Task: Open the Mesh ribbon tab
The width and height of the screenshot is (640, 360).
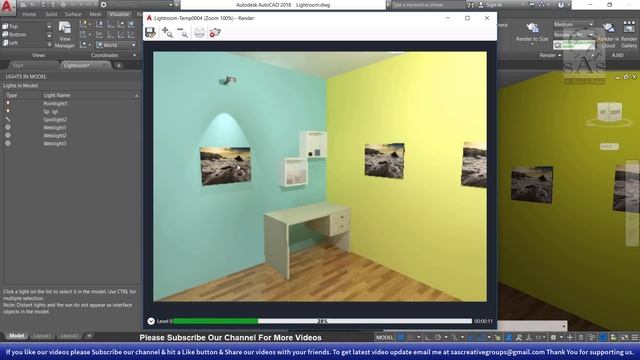Action: 96,14
